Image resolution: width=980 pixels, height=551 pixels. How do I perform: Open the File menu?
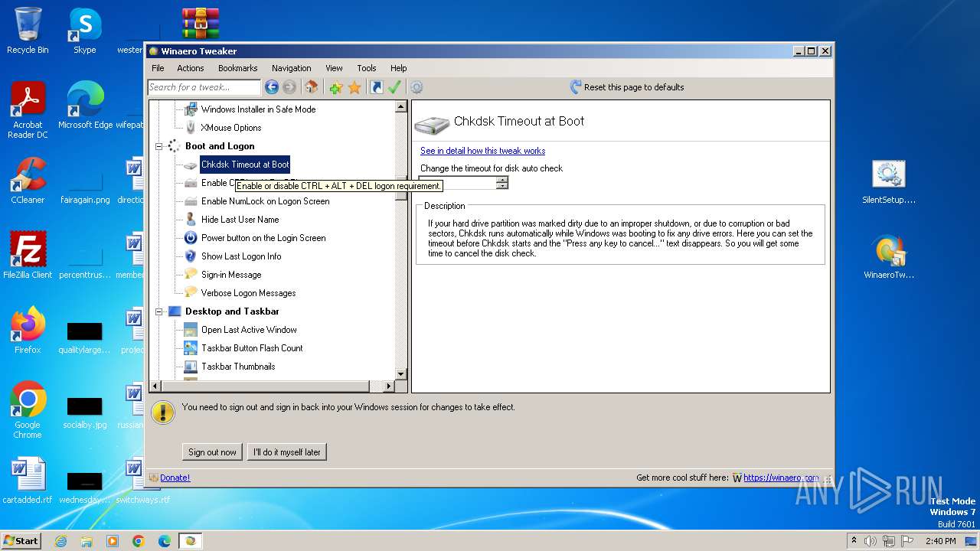(158, 68)
